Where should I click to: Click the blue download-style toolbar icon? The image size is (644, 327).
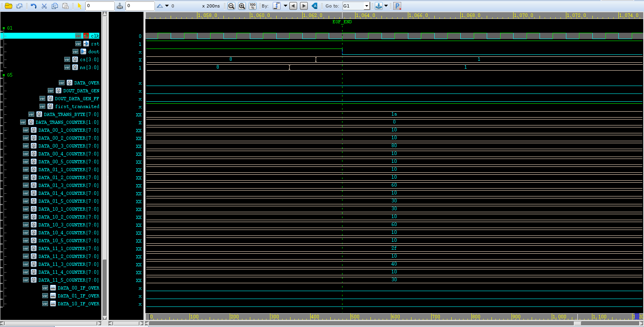pos(378,6)
